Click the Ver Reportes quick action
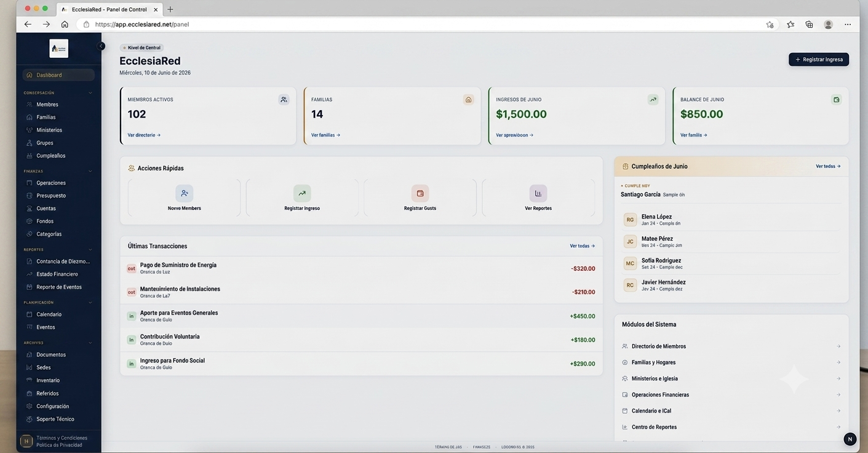868x453 pixels. coord(538,198)
